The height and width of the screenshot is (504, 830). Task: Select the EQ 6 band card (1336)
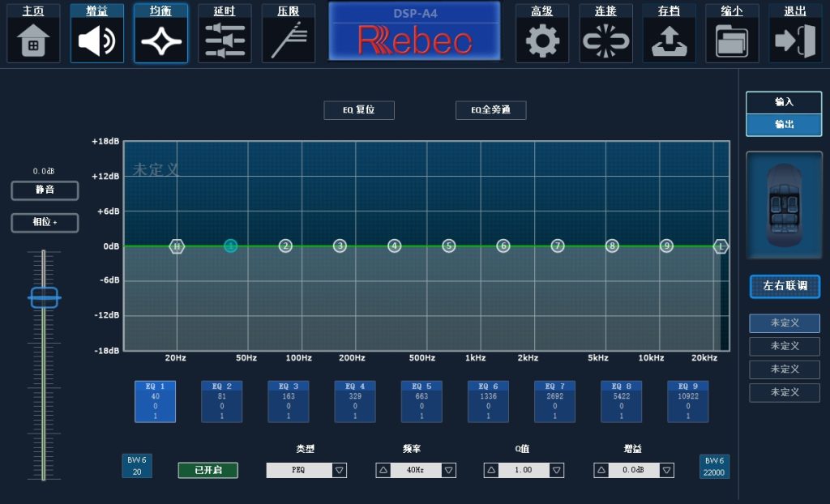[x=488, y=401]
